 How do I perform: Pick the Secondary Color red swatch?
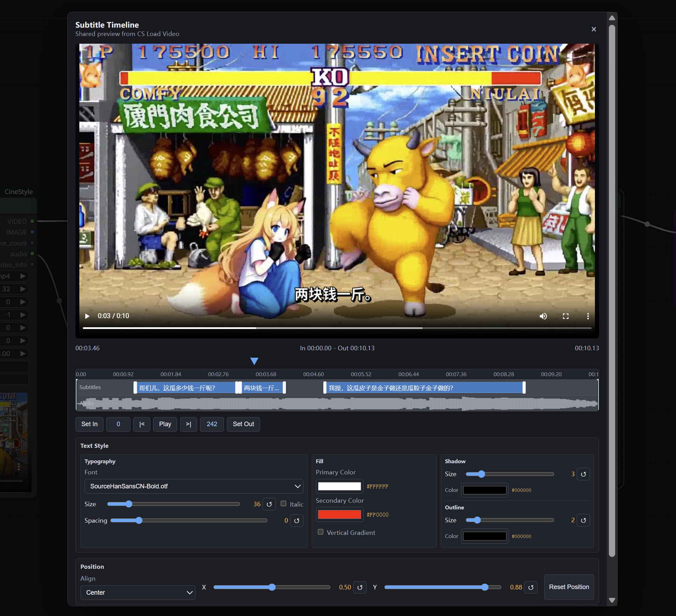[x=339, y=515]
